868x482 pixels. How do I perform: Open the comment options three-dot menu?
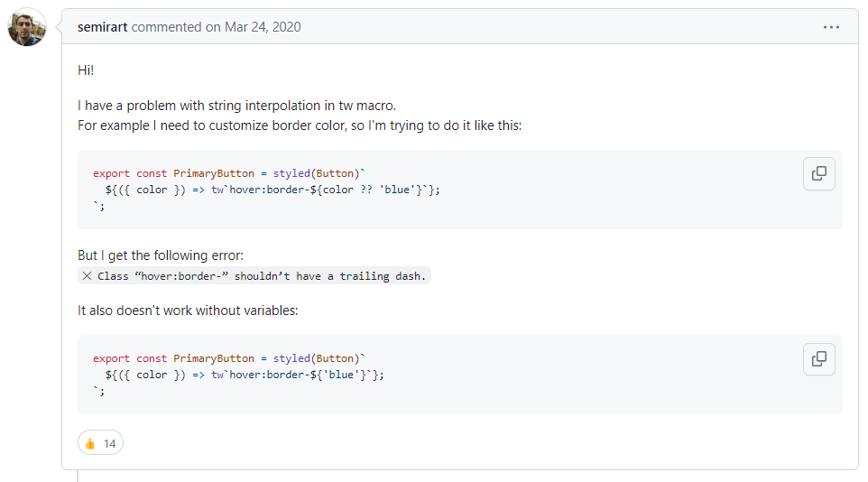(x=831, y=27)
